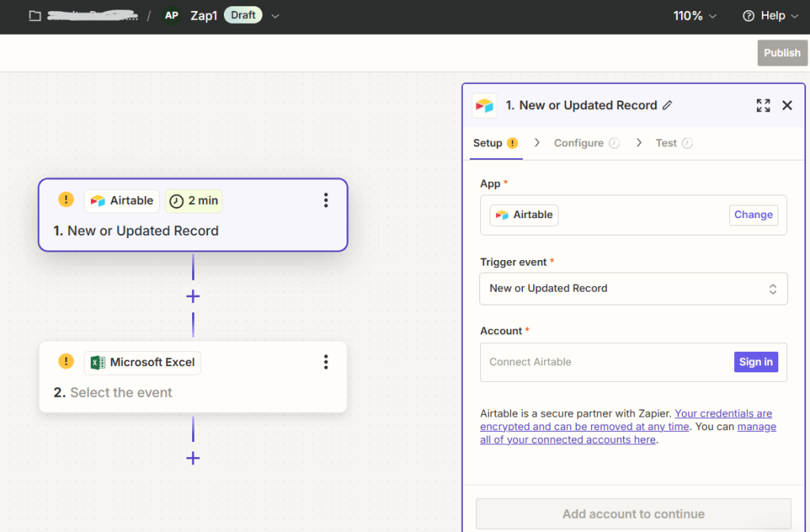Click Microsoft Excel app badge
This screenshot has height=532, width=810.
(x=142, y=363)
